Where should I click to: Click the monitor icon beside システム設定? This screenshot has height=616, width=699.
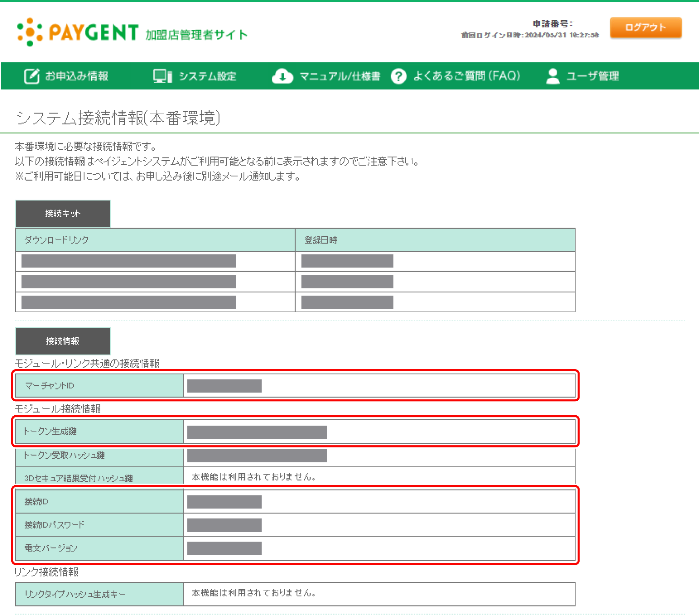pyautogui.click(x=162, y=76)
